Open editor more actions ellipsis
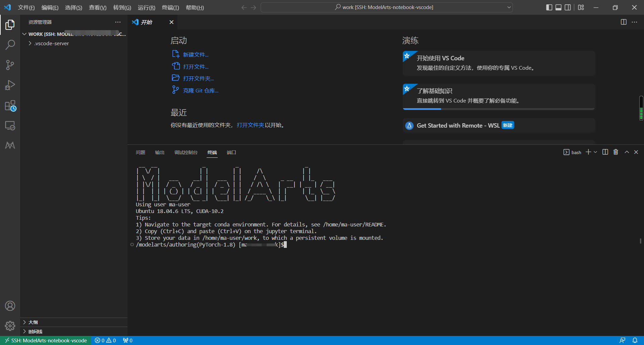Viewport: 644px width, 345px height. [x=634, y=22]
